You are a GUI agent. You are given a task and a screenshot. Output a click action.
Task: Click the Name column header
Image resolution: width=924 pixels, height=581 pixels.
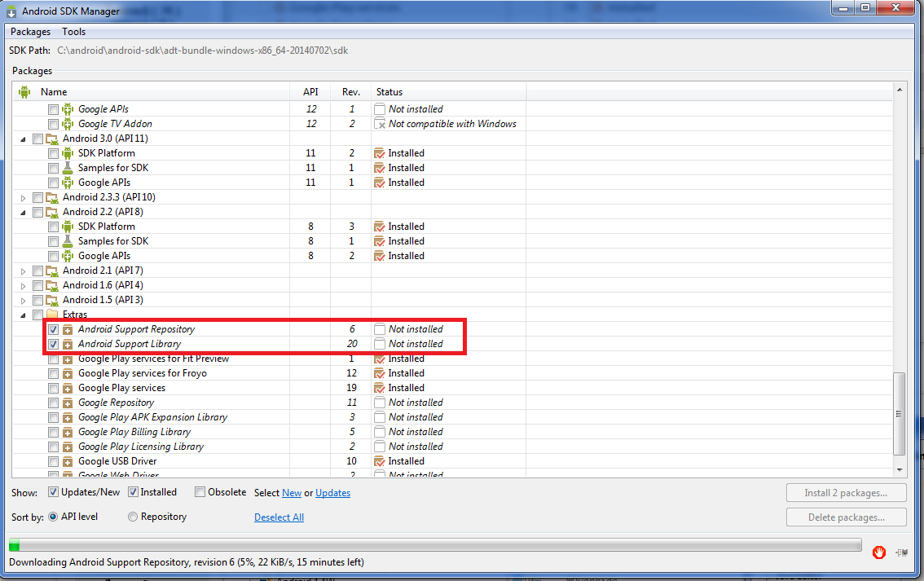coord(152,92)
